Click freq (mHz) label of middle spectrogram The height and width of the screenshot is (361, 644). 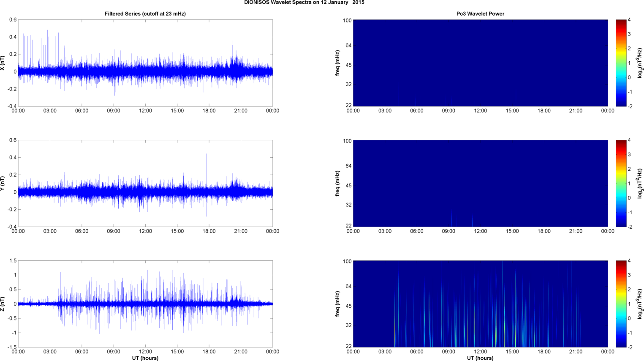[x=338, y=183]
